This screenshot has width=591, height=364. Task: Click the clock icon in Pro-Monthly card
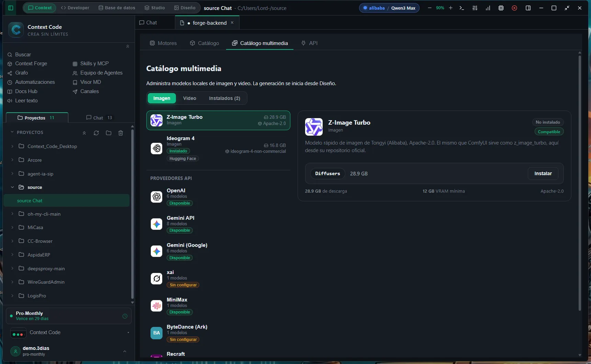pos(125,316)
